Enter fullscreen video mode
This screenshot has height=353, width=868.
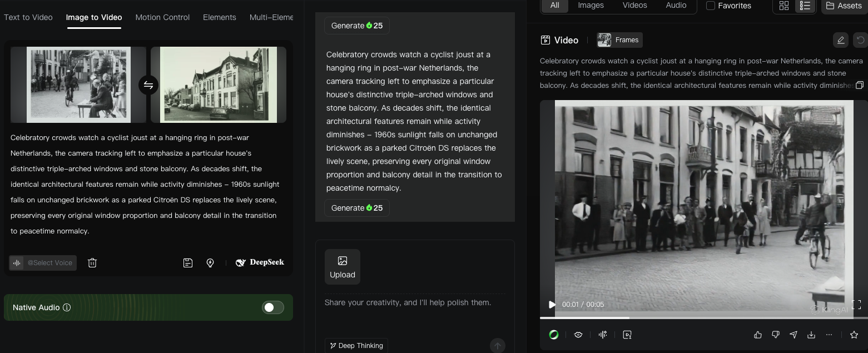coord(856,304)
